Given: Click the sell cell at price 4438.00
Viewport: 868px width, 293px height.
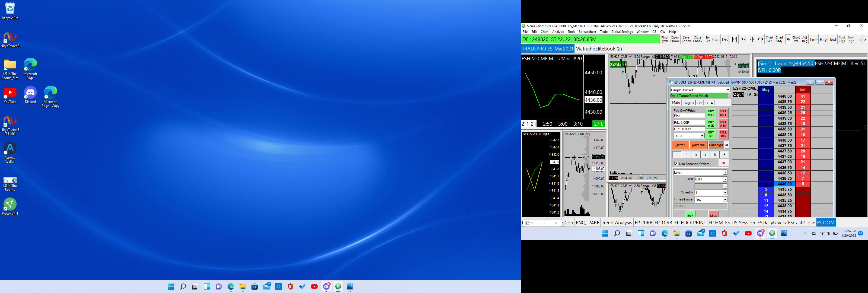Looking at the screenshot, I should point(803,140).
